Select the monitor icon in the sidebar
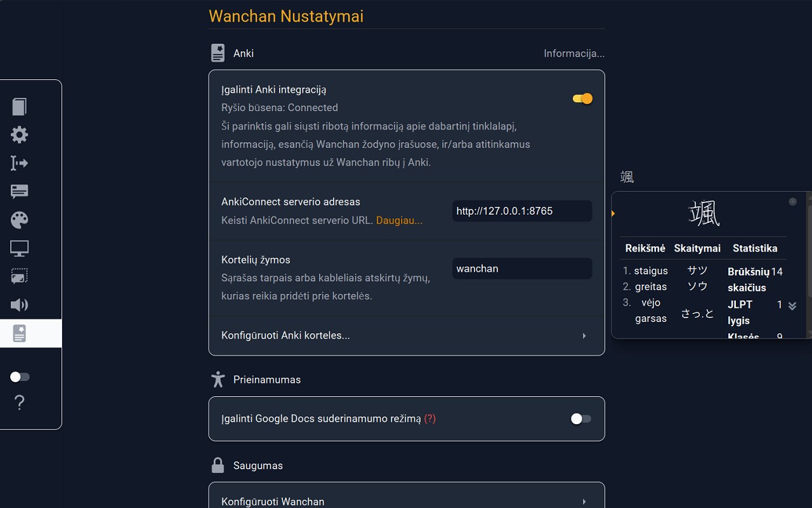Screen dimensions: 812x508 coord(20,248)
